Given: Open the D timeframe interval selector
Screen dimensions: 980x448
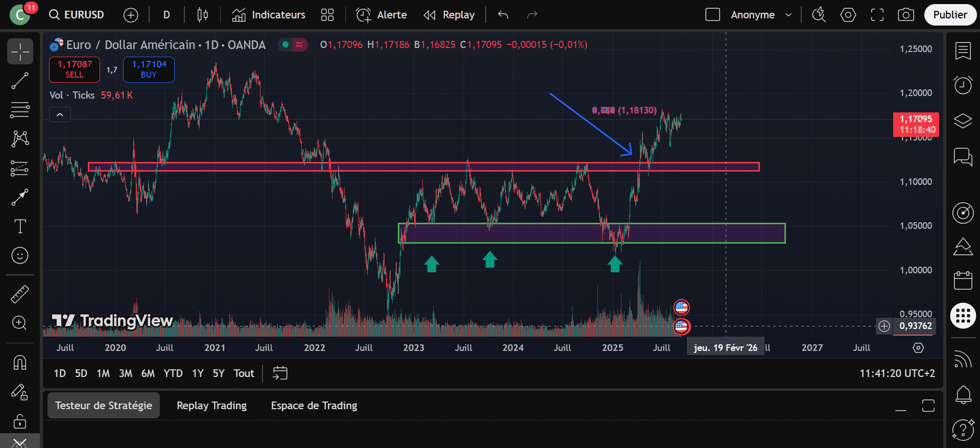Looking at the screenshot, I should [x=166, y=15].
